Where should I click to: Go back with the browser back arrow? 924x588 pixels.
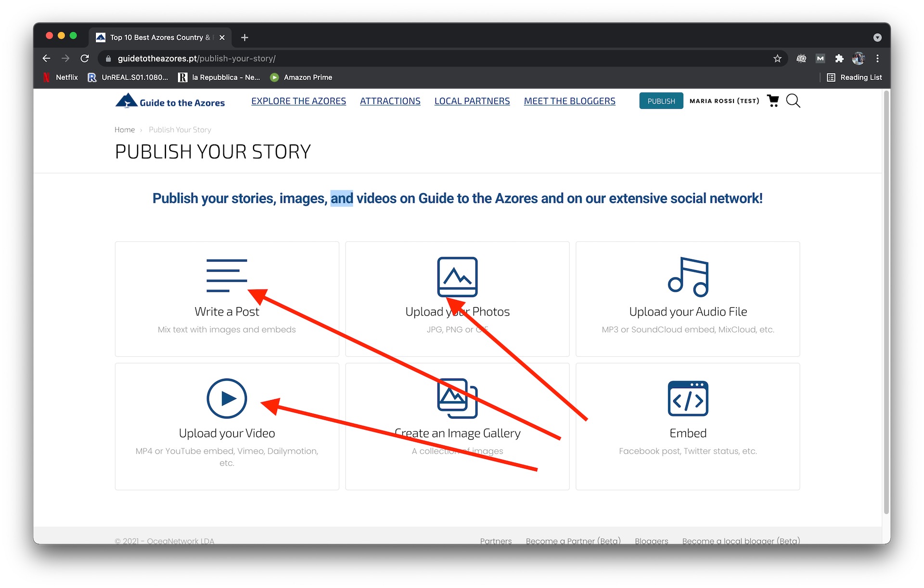click(x=46, y=58)
